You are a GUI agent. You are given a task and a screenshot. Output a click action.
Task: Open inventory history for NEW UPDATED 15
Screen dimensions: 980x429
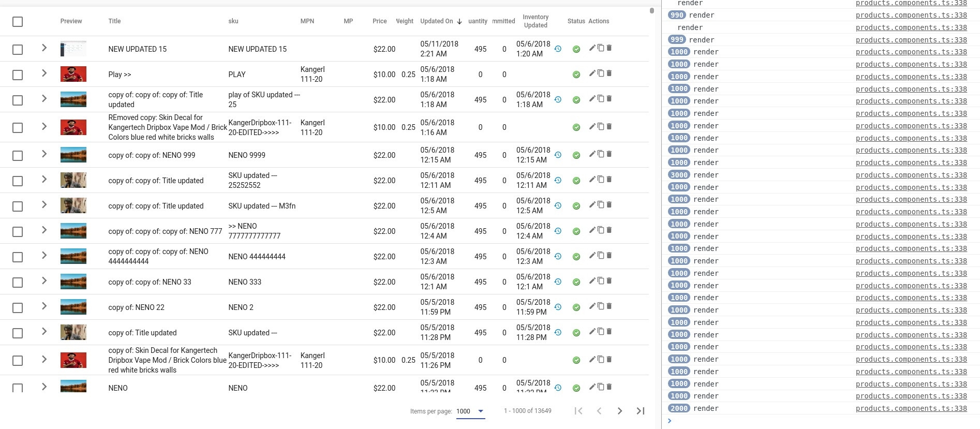[x=558, y=49]
